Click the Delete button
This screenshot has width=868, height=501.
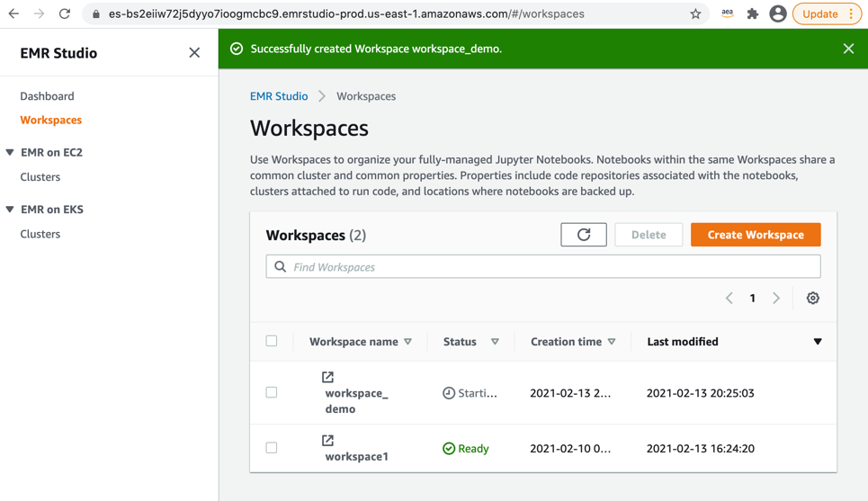[x=649, y=235]
